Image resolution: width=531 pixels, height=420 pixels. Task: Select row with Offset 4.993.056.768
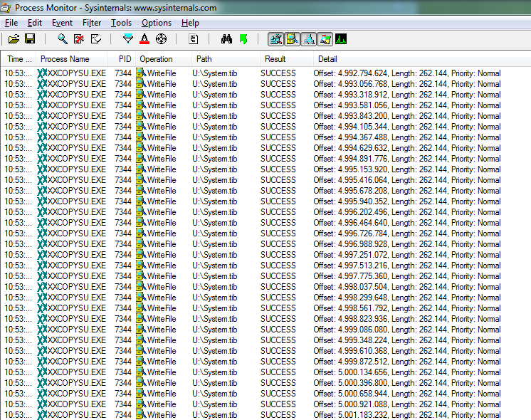coord(265,84)
